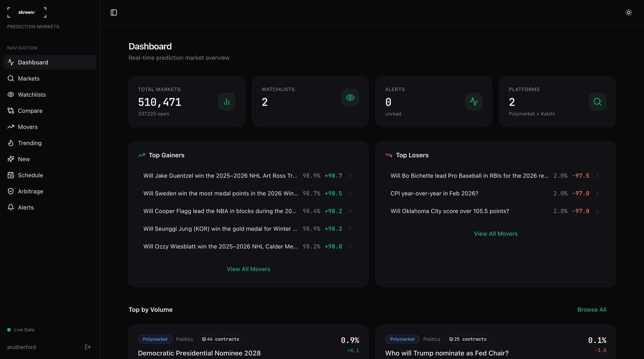This screenshot has height=359, width=644.
Task: Open Who will Trump nominate as Fed Chair
Action: point(447,353)
